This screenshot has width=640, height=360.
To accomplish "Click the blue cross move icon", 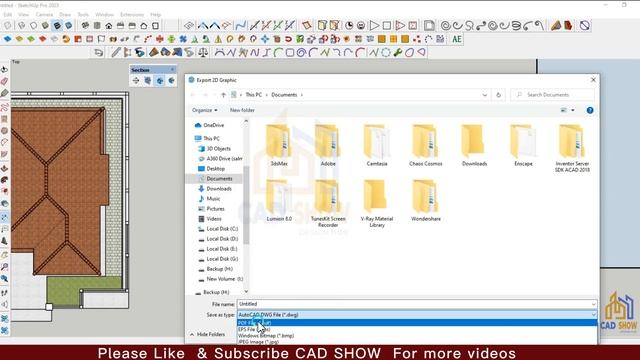I will click(265, 39).
